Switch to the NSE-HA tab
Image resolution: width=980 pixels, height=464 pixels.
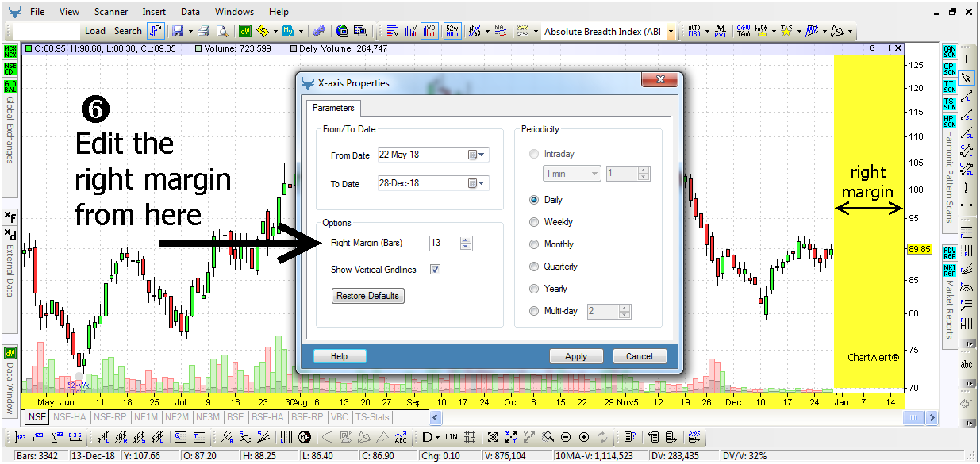coord(70,417)
